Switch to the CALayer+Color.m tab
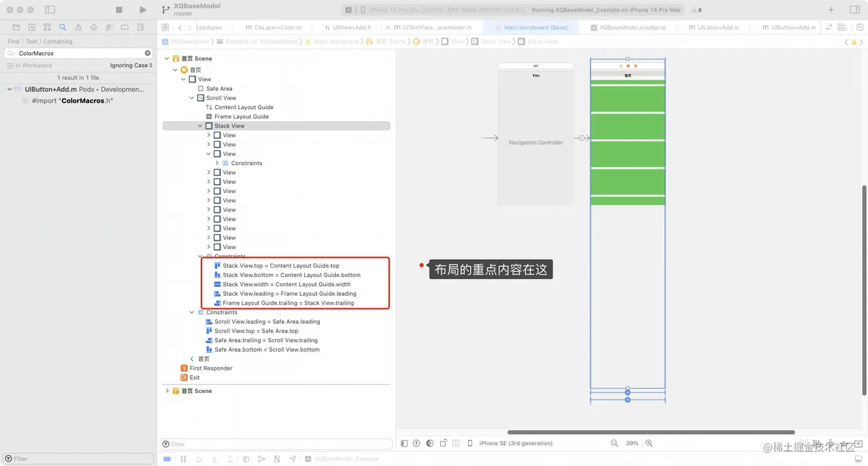 (273, 27)
